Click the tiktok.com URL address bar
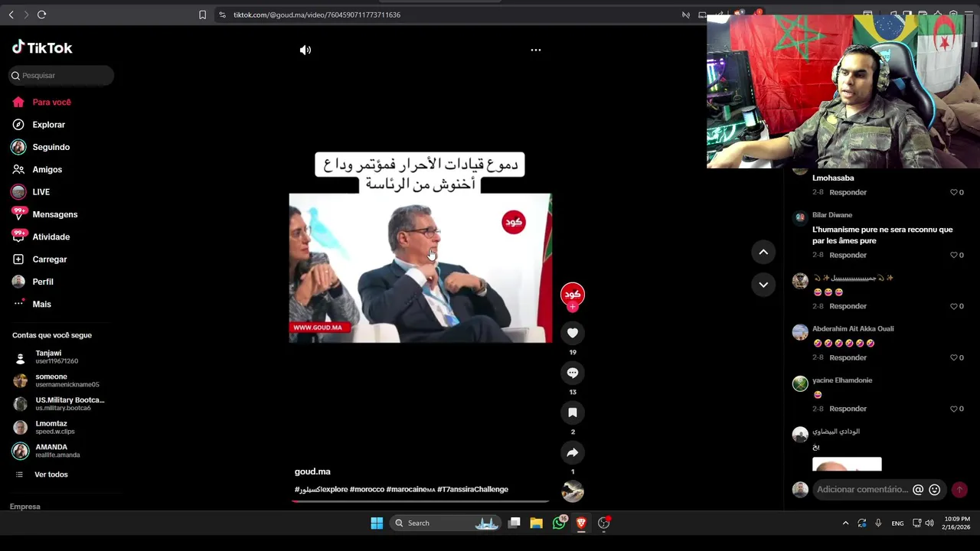 tap(317, 15)
